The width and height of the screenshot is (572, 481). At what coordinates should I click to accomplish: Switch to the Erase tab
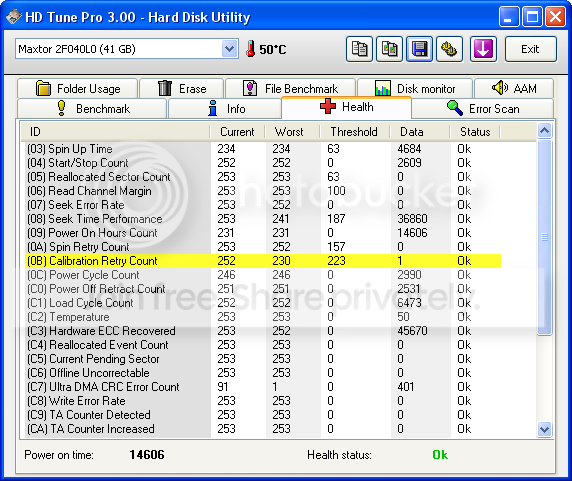point(182,89)
